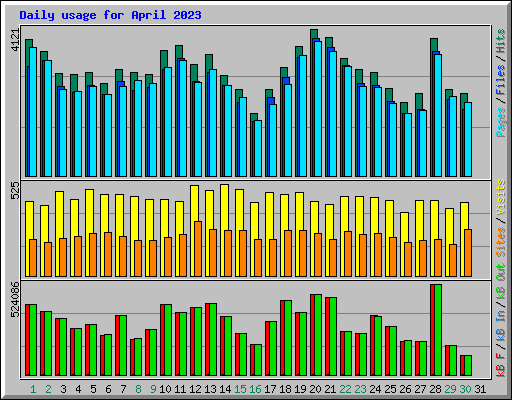Click day label 21 on the axis
The image size is (512, 400).
pos(330,389)
